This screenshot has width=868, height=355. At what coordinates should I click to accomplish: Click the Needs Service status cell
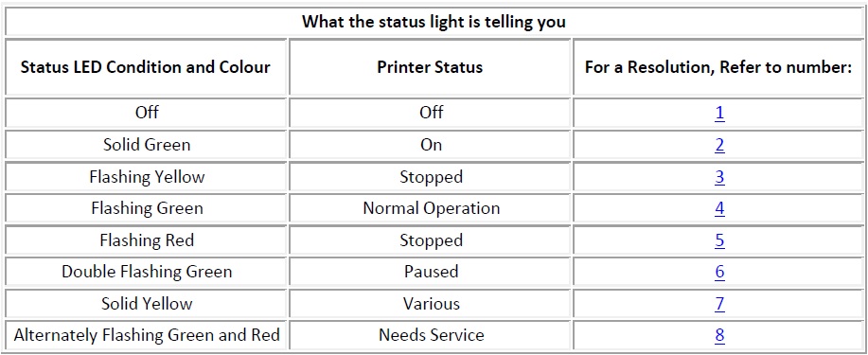pyautogui.click(x=432, y=336)
